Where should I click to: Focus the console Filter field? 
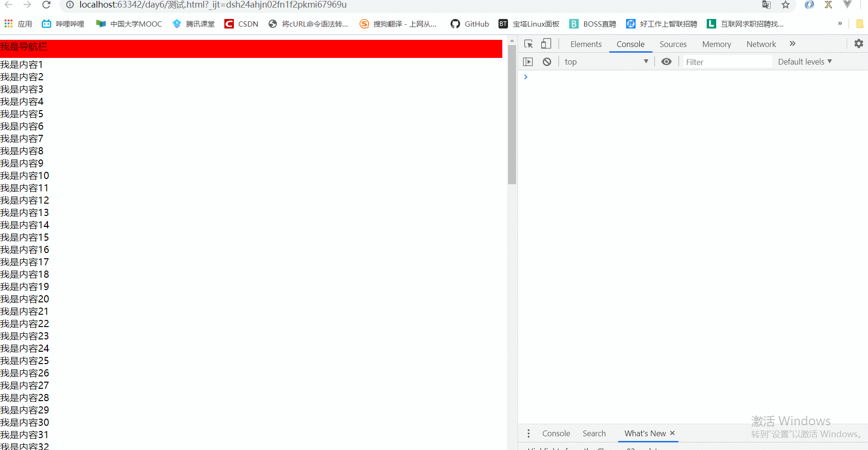pyautogui.click(x=727, y=62)
